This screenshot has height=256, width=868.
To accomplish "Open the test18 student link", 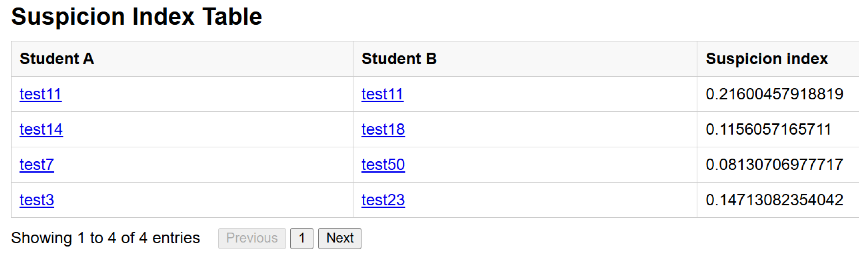I will (x=383, y=130).
